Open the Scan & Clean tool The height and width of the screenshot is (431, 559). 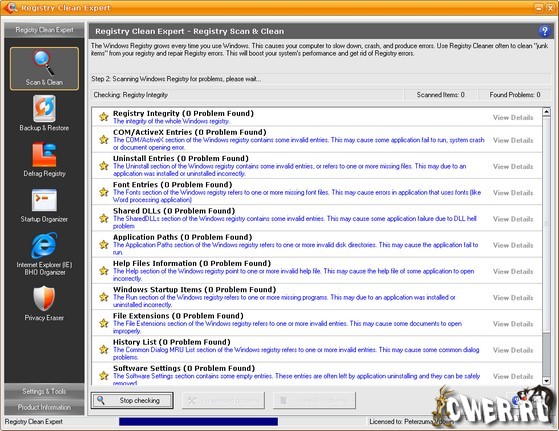point(44,68)
